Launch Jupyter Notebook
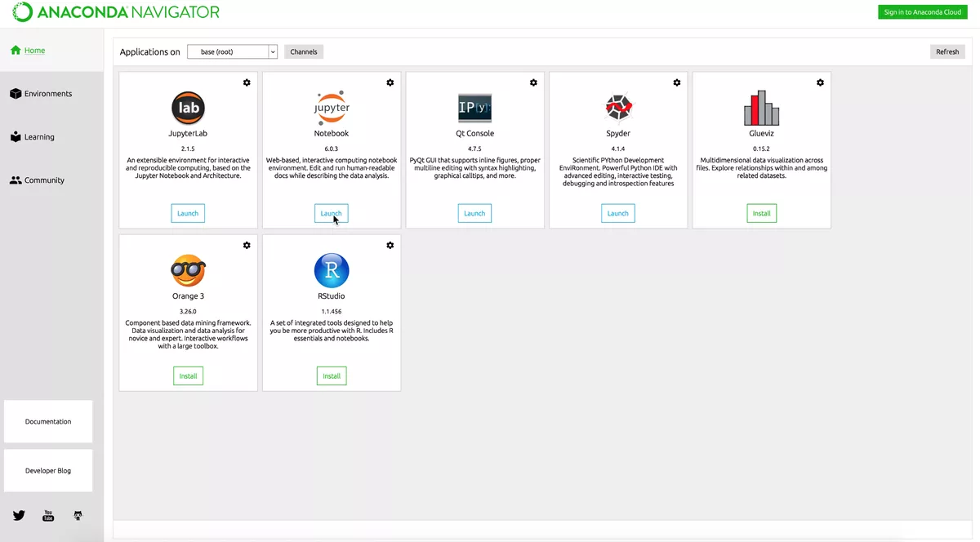Image resolution: width=980 pixels, height=542 pixels. pos(332,213)
